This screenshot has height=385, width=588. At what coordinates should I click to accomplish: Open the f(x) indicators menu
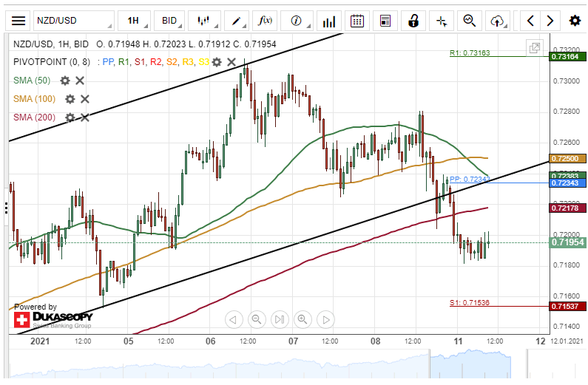coord(264,20)
